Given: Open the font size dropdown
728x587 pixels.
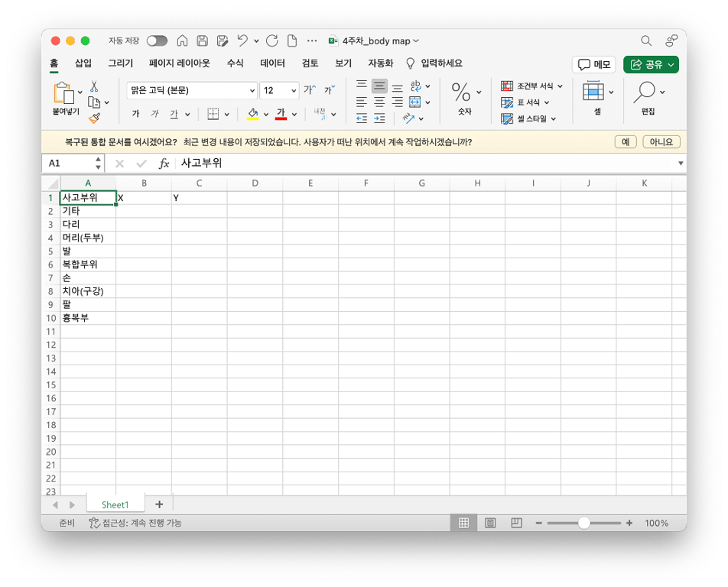Looking at the screenshot, I should (294, 90).
